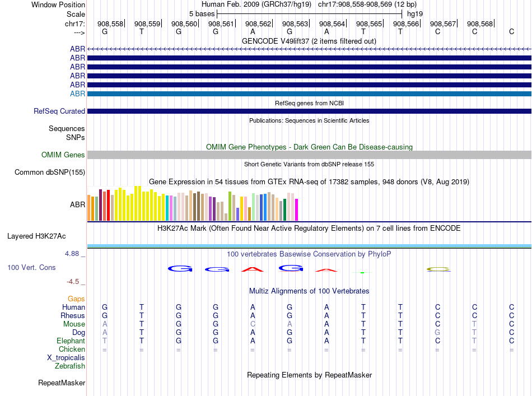Viewport: 532px width, 396px height.
Task: Open "Repeating Elements by RepeatMasker" track title
Action: 309,375
